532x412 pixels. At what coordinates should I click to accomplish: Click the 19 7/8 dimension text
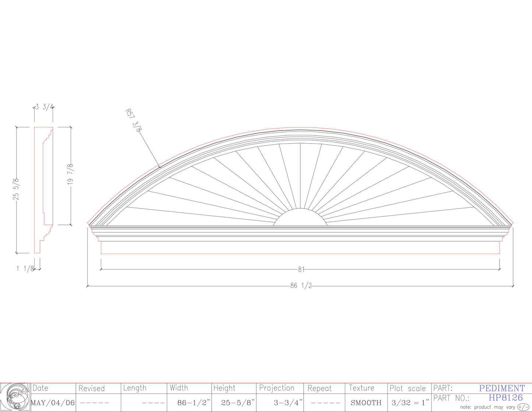click(71, 174)
